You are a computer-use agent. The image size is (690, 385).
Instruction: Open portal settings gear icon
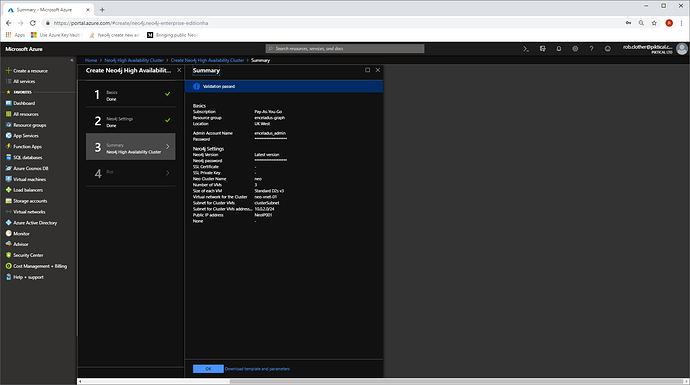tap(575, 49)
